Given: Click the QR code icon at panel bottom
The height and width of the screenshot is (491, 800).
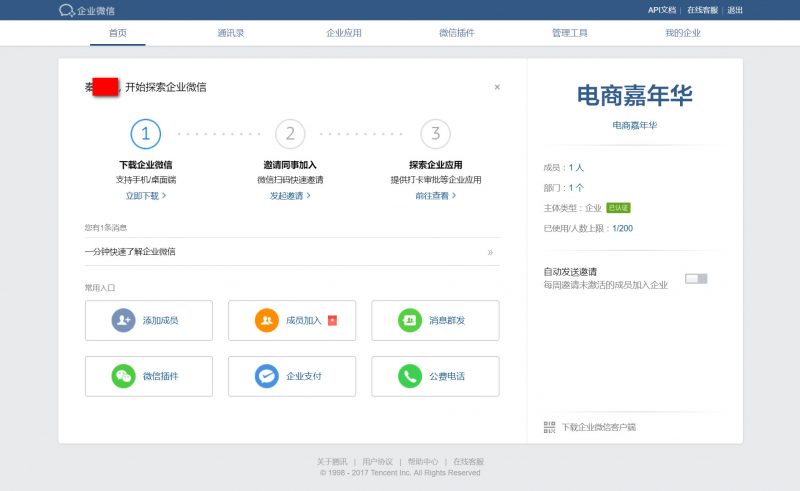Looking at the screenshot, I should [x=549, y=427].
